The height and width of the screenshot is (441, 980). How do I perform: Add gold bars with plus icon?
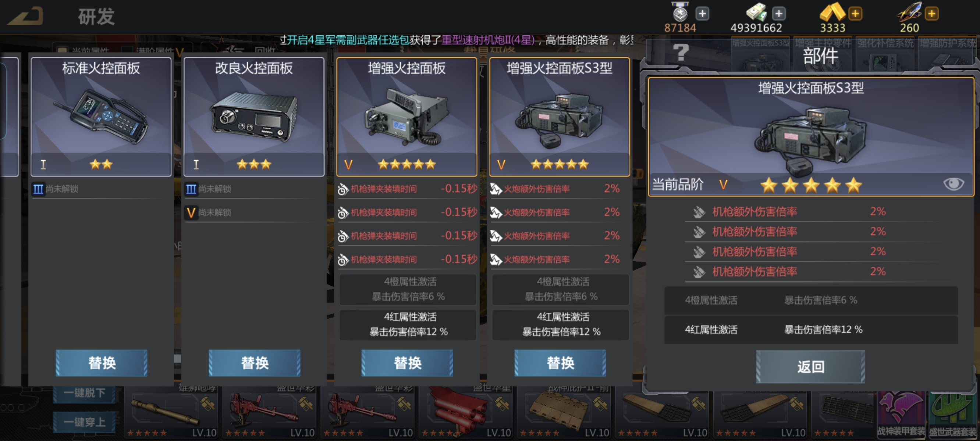[x=855, y=14]
